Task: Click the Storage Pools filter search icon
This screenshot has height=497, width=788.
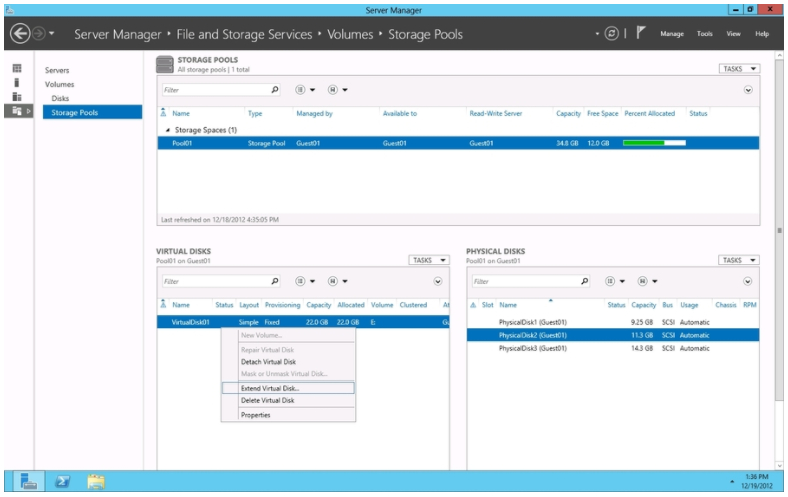Action: click(x=275, y=90)
